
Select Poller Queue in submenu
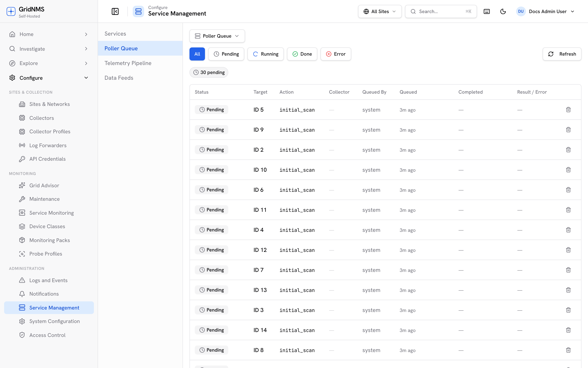[x=140, y=48]
